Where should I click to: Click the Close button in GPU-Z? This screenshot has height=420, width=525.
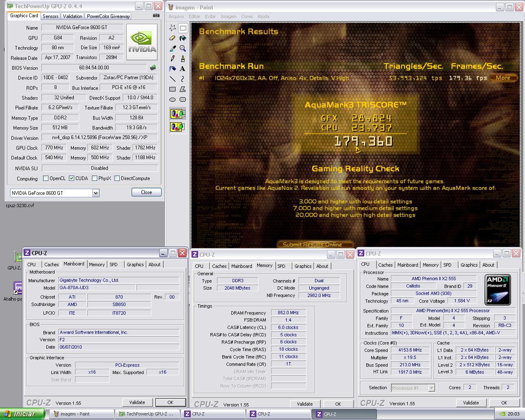pyautogui.click(x=146, y=192)
